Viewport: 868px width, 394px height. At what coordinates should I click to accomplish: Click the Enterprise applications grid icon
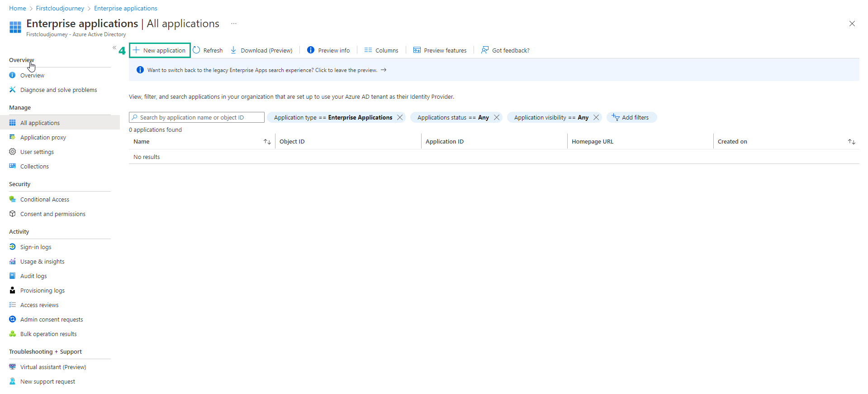click(15, 27)
